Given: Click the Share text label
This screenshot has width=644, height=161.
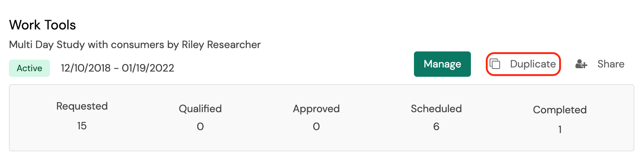Looking at the screenshot, I should pyautogui.click(x=610, y=64).
